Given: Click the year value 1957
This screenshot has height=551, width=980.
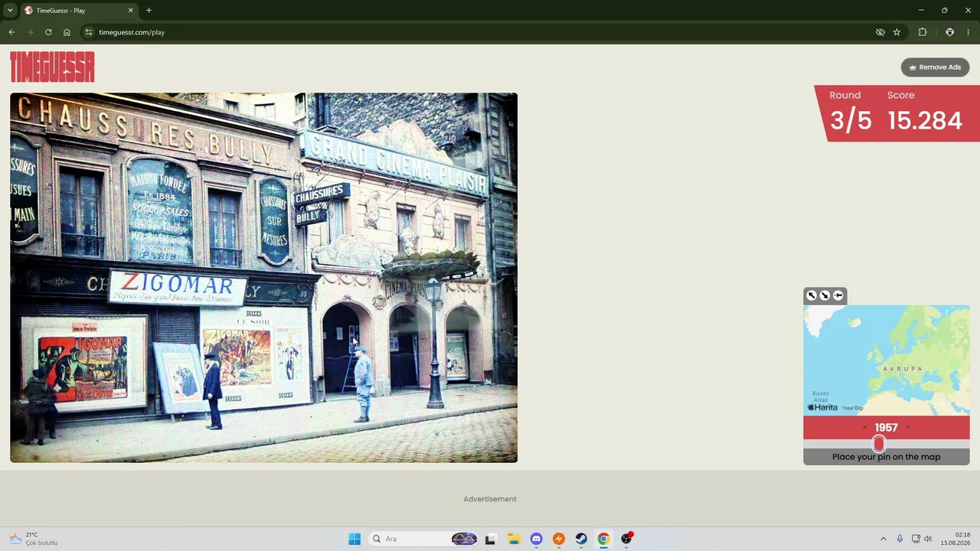Looking at the screenshot, I should [887, 428].
